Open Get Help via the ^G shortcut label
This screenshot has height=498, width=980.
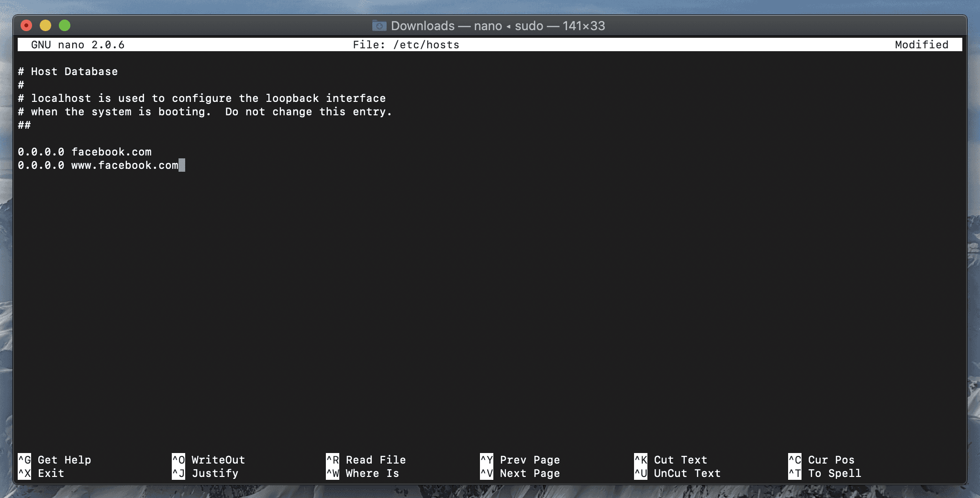tap(55, 460)
